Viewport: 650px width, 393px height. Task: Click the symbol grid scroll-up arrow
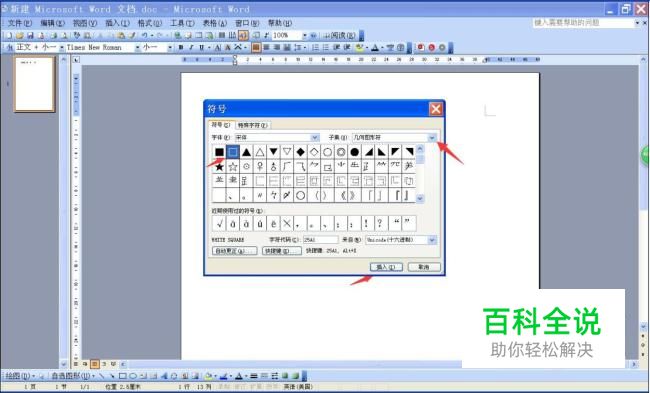click(420, 149)
